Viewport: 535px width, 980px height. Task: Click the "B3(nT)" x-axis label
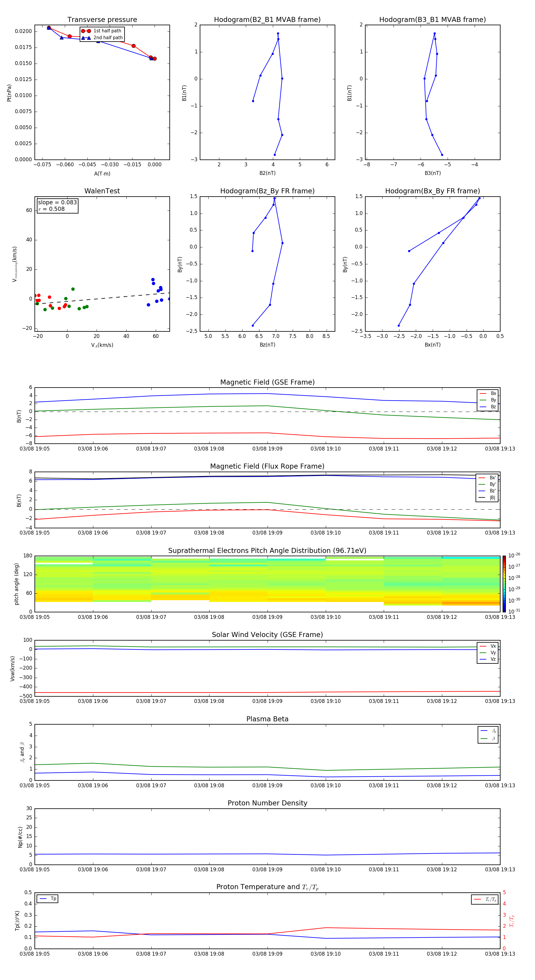pos(432,173)
